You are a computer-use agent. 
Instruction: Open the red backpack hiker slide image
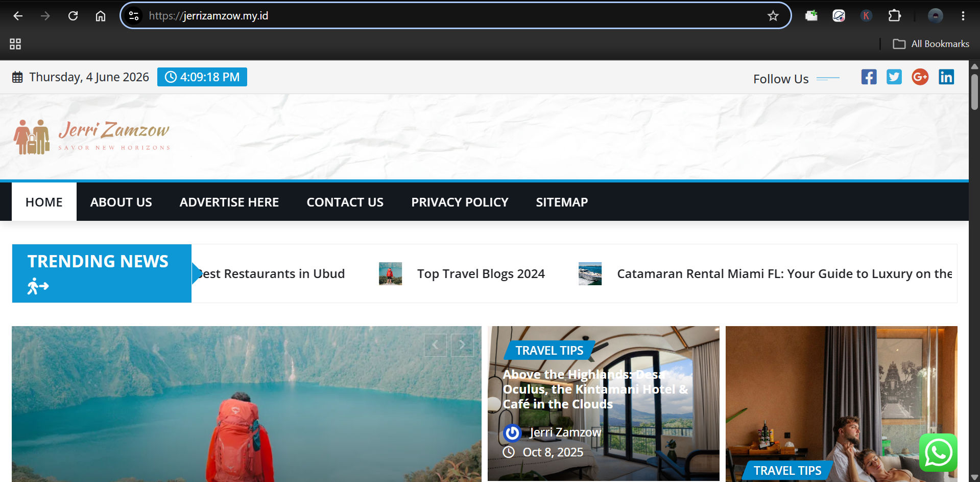[x=246, y=404]
